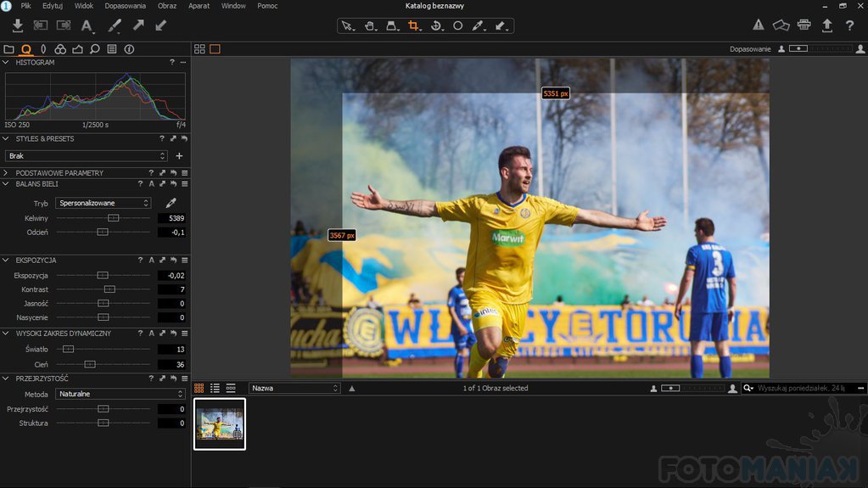Select the pointer cursor tool

tap(347, 25)
